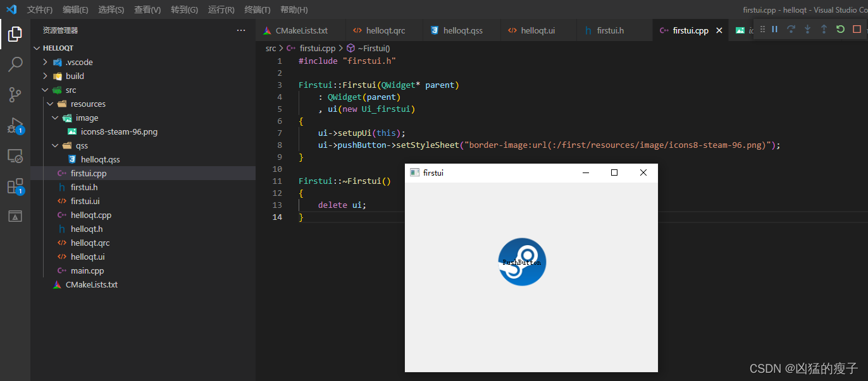The image size is (868, 381).
Task: Click the VS Code logo icon
Action: point(11,9)
